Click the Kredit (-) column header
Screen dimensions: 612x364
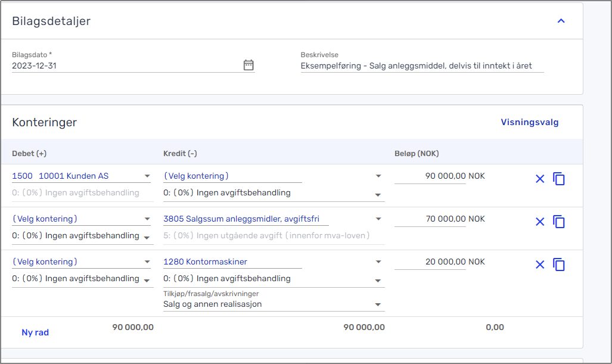tap(180, 154)
